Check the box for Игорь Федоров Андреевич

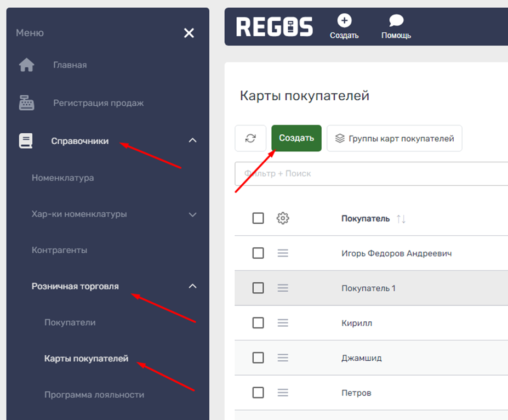coord(258,253)
